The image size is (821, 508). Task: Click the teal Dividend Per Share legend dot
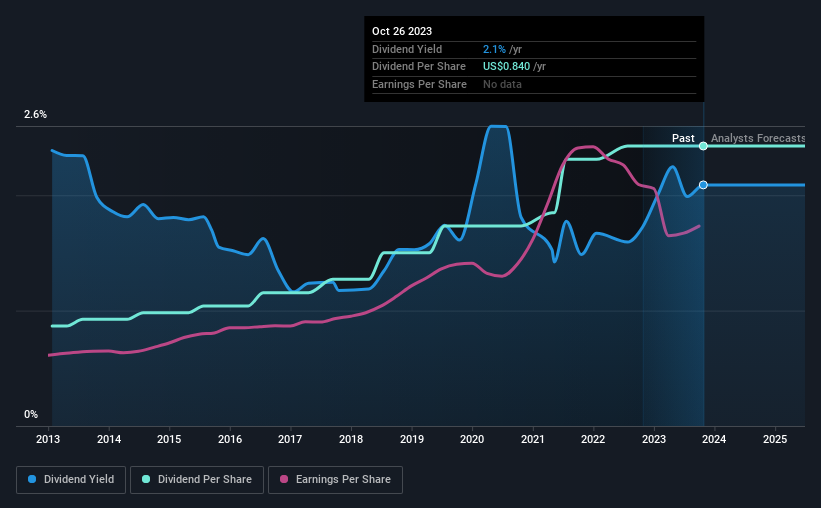[146, 479]
